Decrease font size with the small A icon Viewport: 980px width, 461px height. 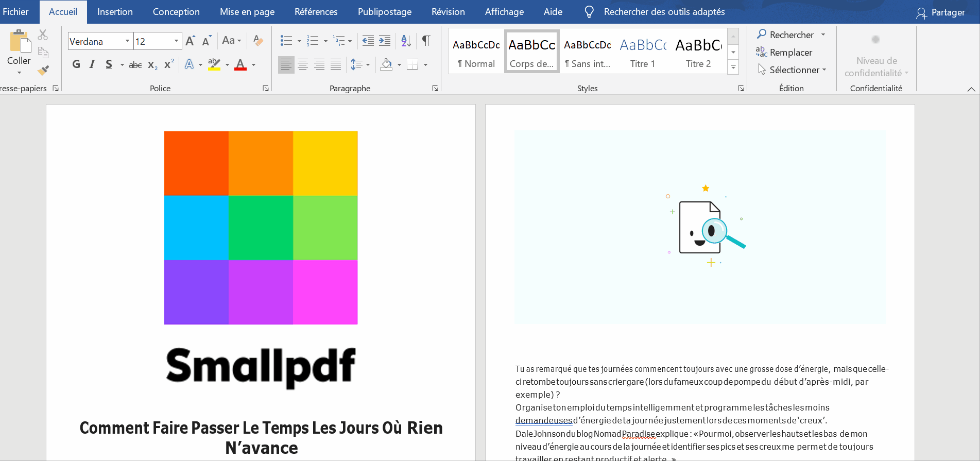207,41
